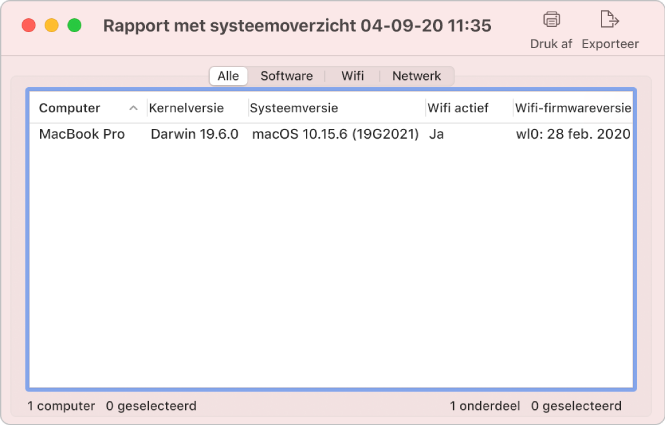The height and width of the screenshot is (426, 665).
Task: Close the window with red button
Action: [x=28, y=25]
